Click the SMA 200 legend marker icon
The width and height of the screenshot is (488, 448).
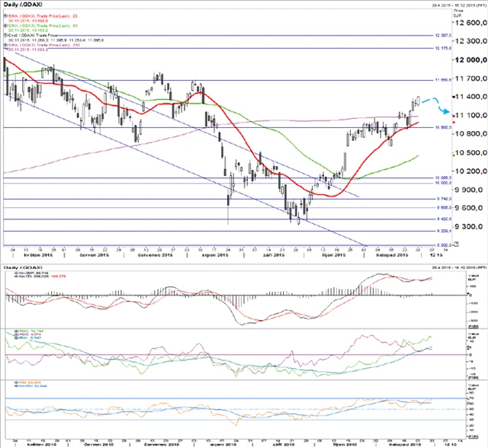6,46
